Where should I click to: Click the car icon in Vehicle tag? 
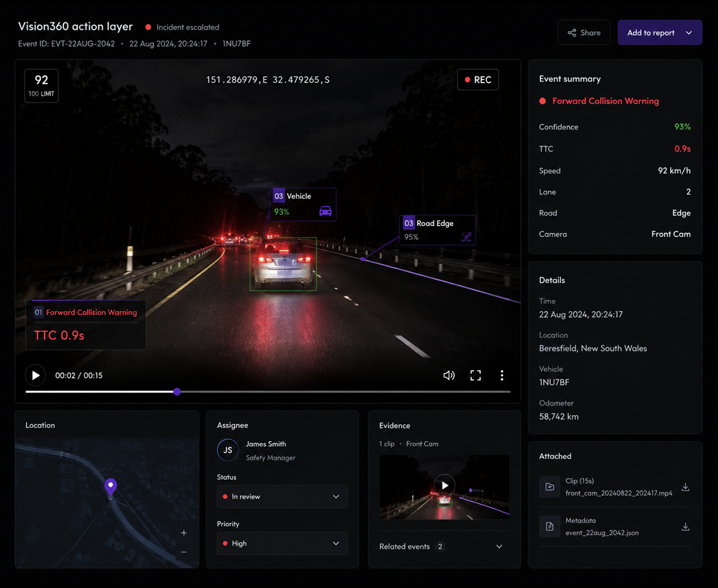tap(325, 211)
